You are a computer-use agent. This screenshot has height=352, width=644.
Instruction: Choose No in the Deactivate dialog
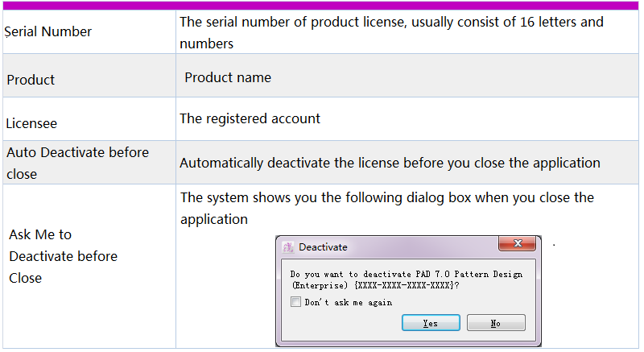click(x=495, y=323)
